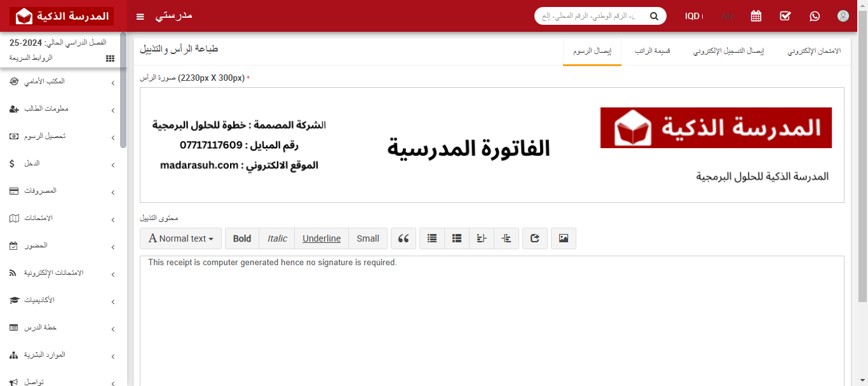Apply Small text formatting
Image resolution: width=868 pixels, height=386 pixels.
[367, 238]
